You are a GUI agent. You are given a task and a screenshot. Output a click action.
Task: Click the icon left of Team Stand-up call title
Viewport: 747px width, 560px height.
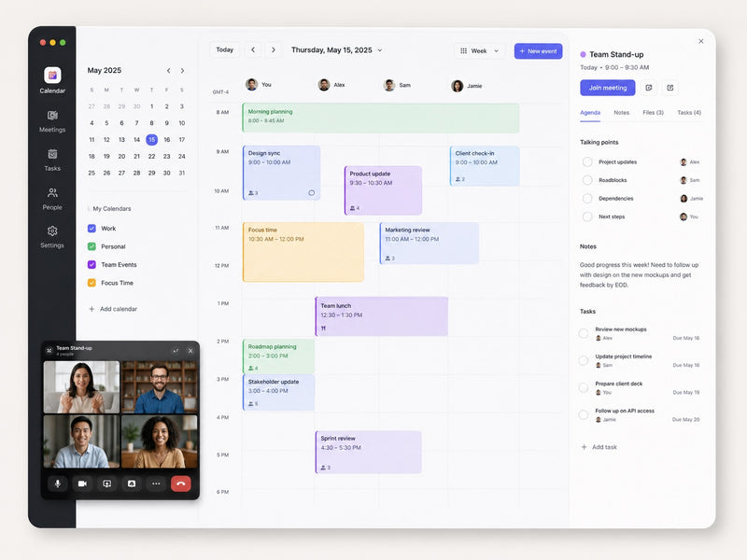(x=49, y=351)
